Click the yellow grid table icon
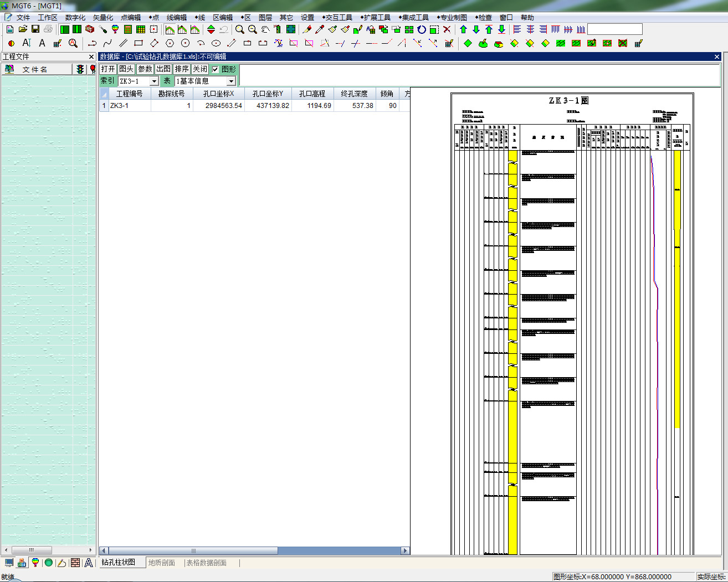Image resolution: width=728 pixels, height=582 pixels. 141,29
